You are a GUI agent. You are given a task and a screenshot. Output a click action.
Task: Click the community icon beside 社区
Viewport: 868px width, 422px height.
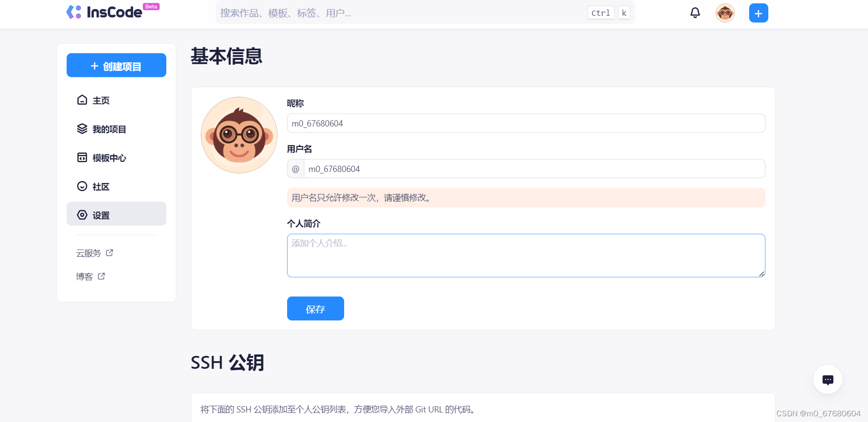coord(82,186)
